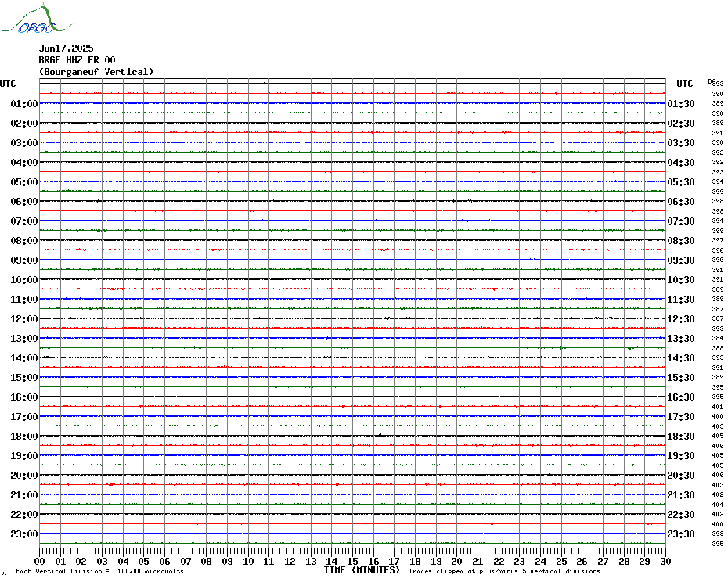Click the traces clipped footnote text
728x582 pixels.
(x=515, y=571)
